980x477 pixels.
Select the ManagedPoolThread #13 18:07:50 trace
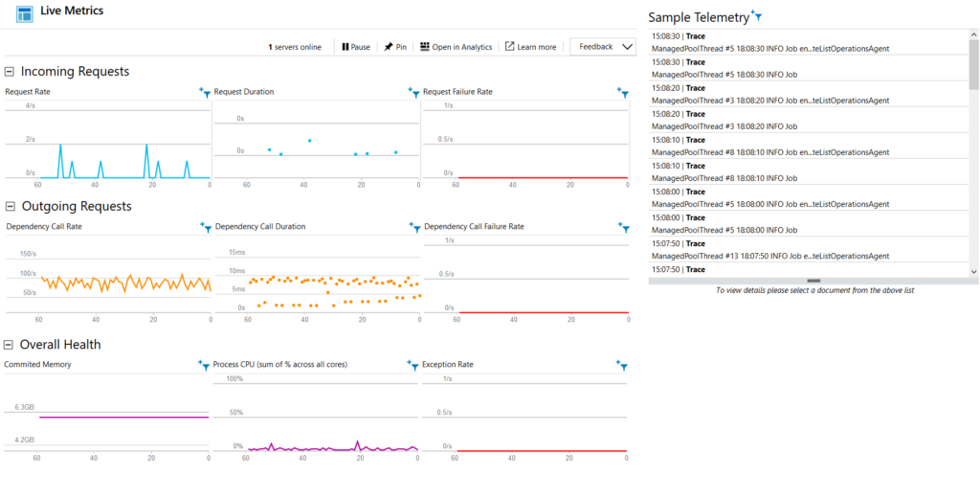[809, 249]
